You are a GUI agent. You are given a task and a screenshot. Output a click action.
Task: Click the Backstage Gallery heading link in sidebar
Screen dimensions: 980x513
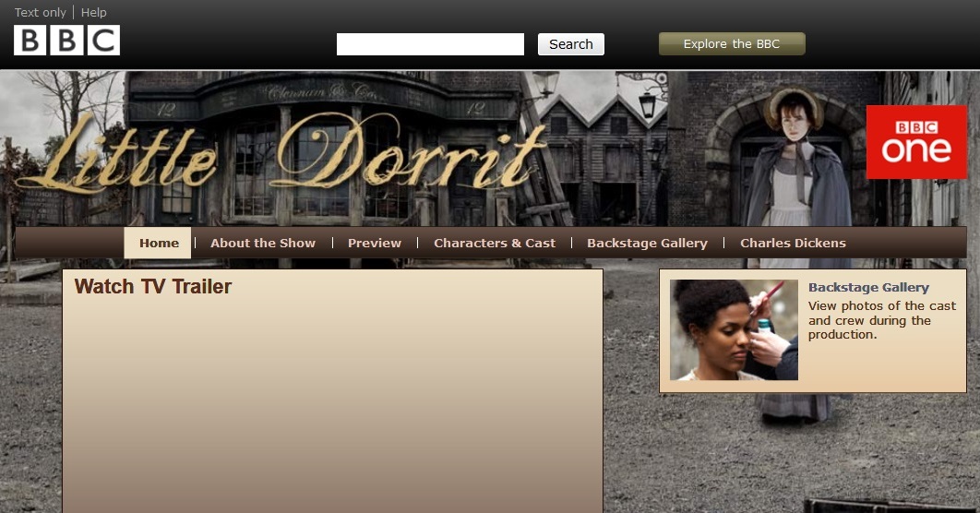pos(868,288)
